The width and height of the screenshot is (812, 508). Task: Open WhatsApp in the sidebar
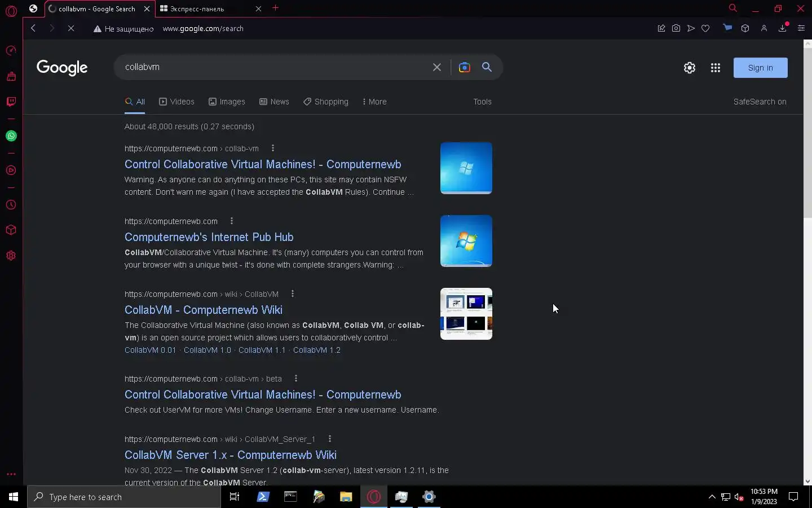point(11,136)
